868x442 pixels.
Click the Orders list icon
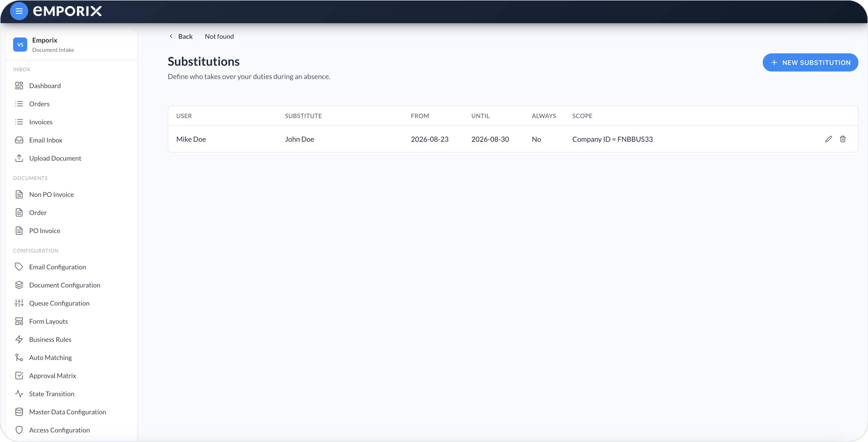[x=19, y=104]
